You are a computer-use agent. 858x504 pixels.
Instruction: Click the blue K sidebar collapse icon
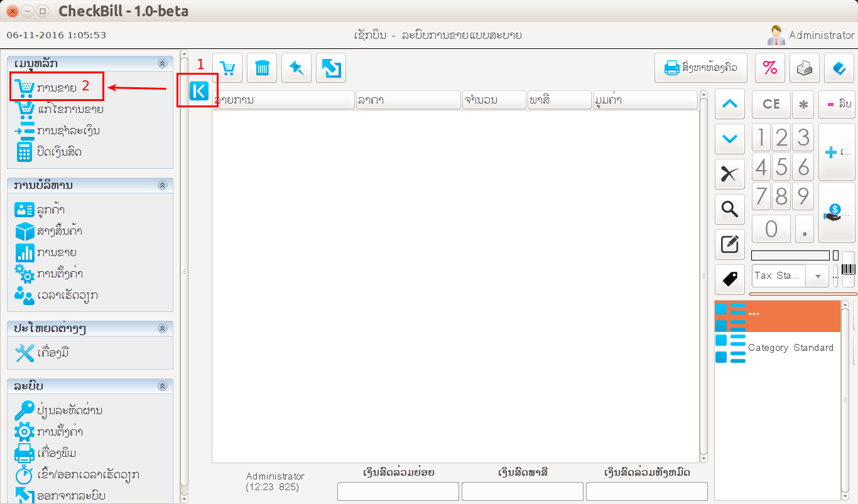click(x=198, y=91)
